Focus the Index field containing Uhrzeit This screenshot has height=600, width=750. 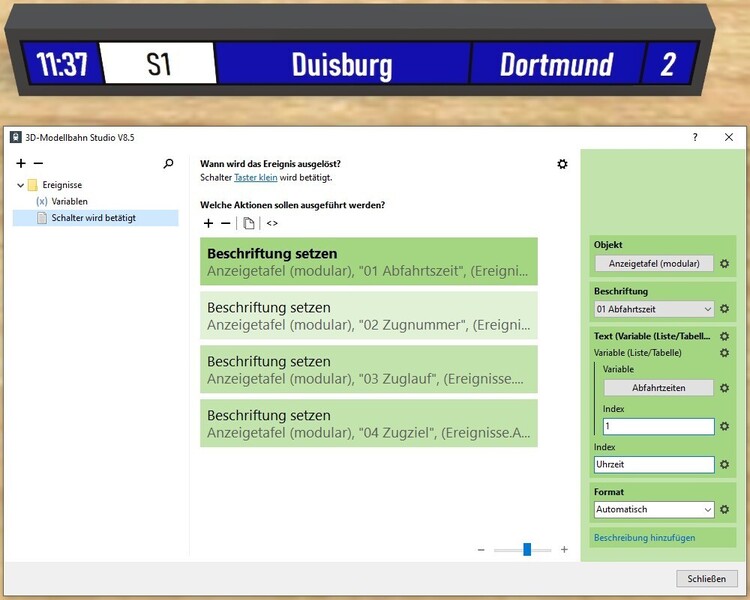pos(654,465)
